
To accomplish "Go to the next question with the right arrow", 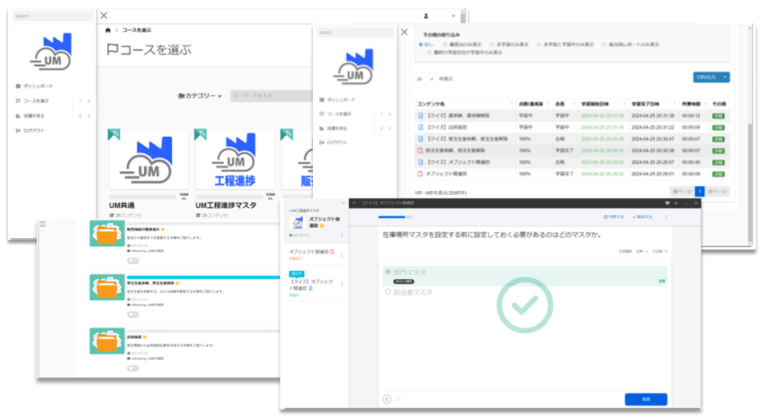I will point(398,399).
